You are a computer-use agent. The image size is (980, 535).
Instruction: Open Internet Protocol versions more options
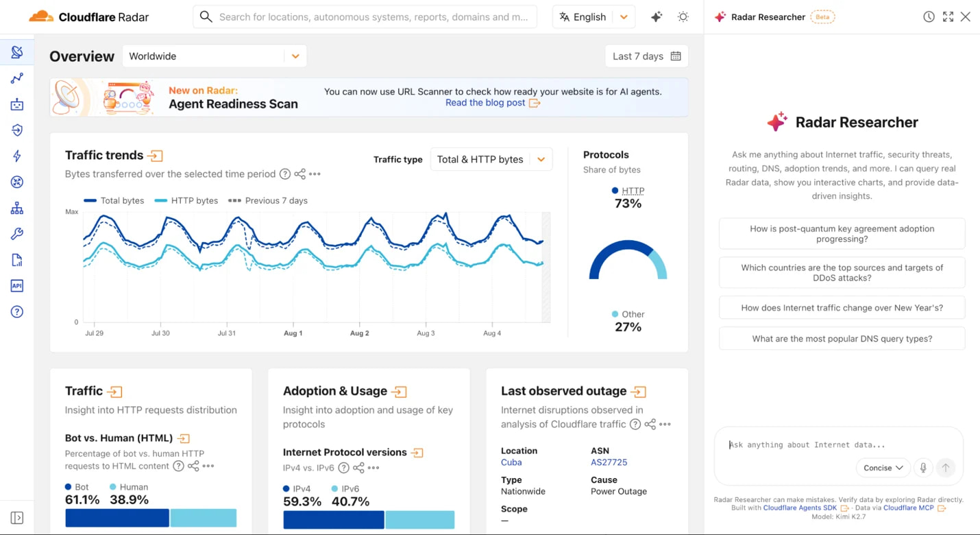(374, 468)
